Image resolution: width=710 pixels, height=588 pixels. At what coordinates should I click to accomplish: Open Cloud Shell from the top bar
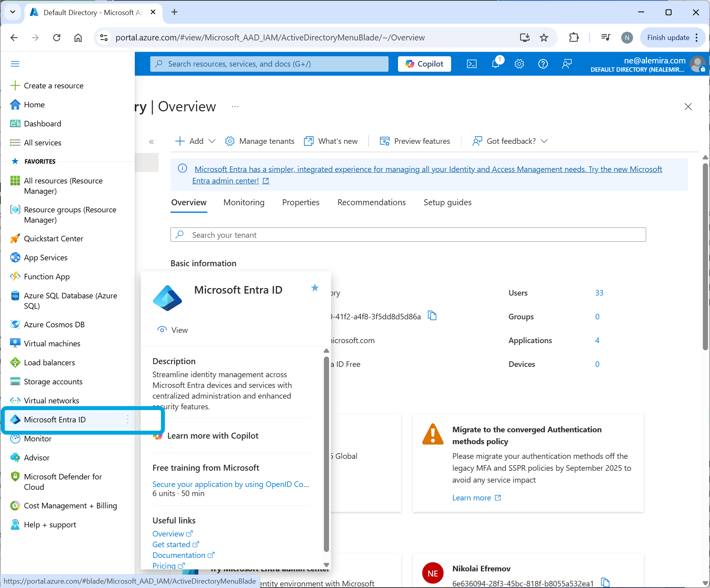(x=471, y=64)
